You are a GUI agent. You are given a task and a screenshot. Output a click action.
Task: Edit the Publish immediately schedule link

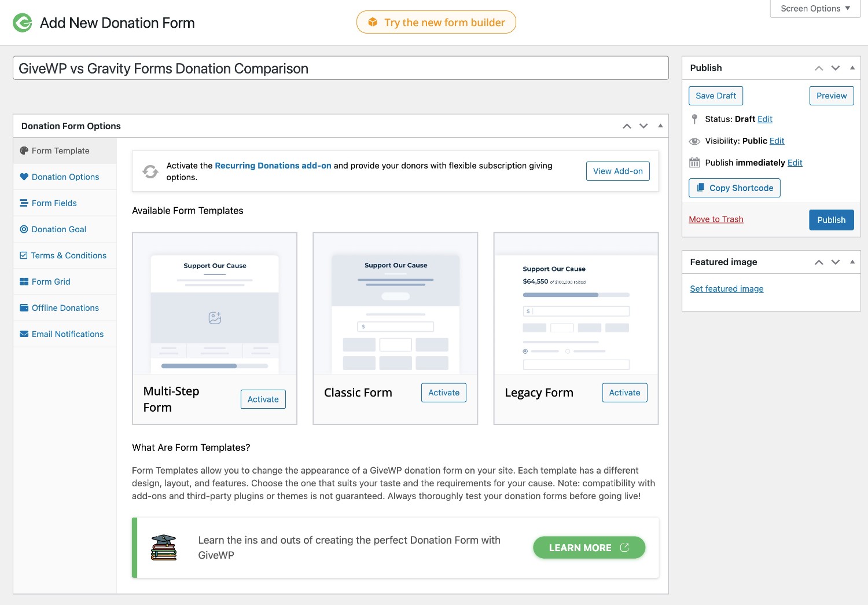tap(795, 163)
